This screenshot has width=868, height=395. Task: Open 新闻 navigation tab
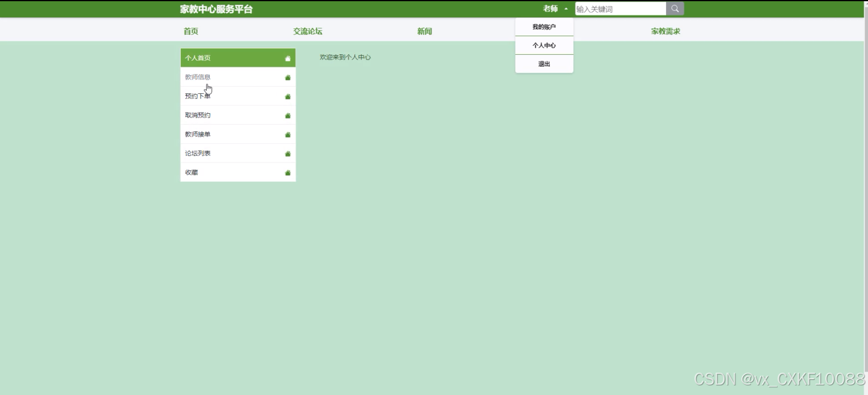point(424,31)
